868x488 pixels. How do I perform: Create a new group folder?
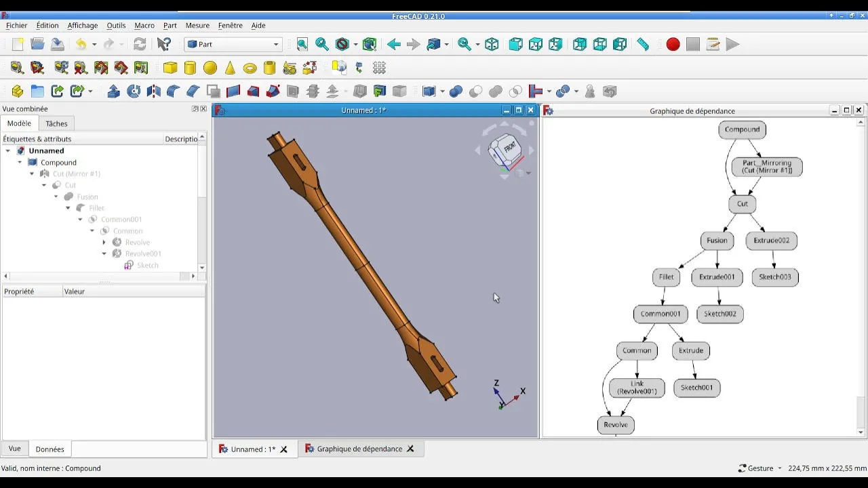click(37, 91)
